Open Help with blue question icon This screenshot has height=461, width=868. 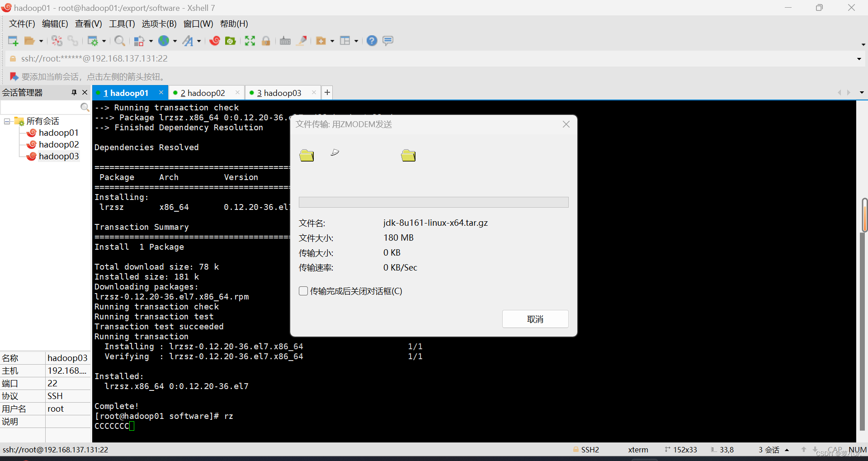pyautogui.click(x=372, y=41)
